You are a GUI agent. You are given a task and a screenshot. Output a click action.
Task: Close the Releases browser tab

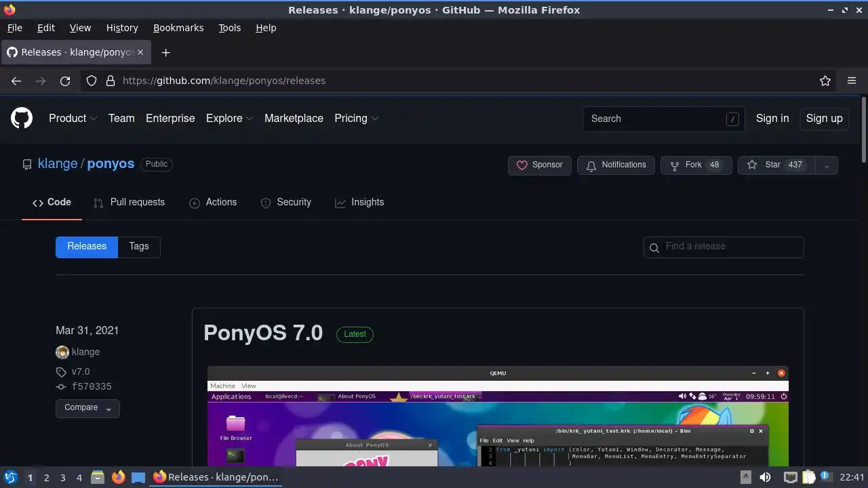coord(140,52)
